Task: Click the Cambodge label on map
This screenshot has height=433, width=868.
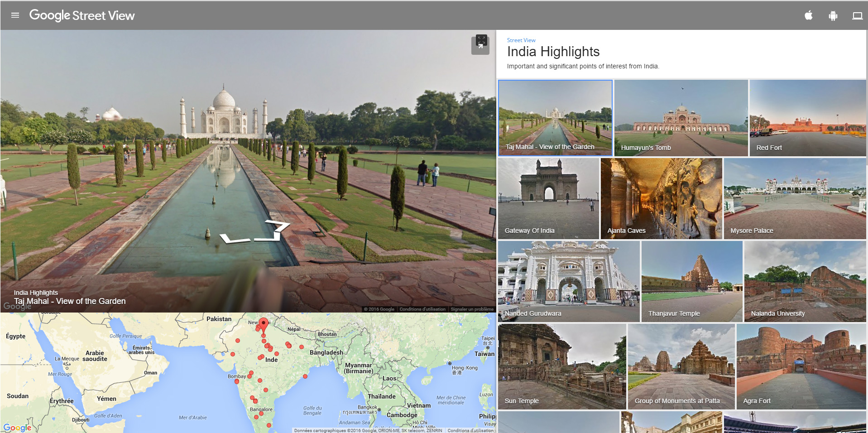Action: point(402,415)
